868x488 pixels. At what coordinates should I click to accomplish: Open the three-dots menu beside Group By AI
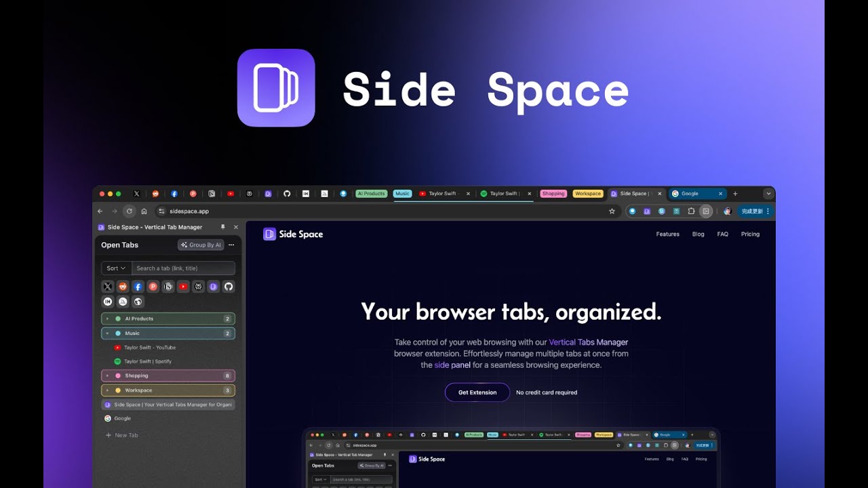tap(231, 245)
